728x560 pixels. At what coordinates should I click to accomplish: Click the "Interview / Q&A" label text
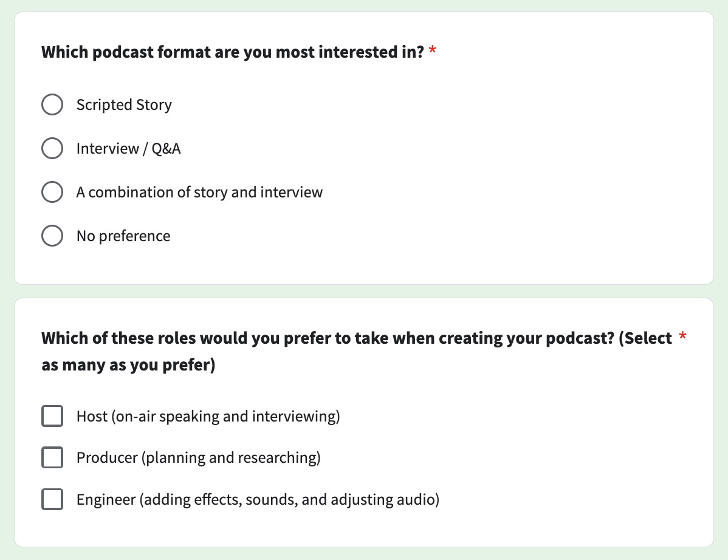[128, 148]
